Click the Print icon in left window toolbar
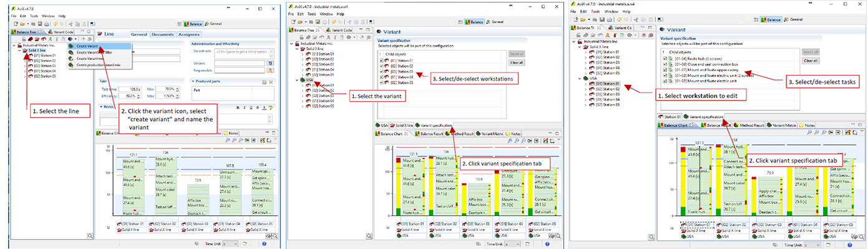Image resolution: width=868 pixels, height=249 pixels. click(46, 24)
